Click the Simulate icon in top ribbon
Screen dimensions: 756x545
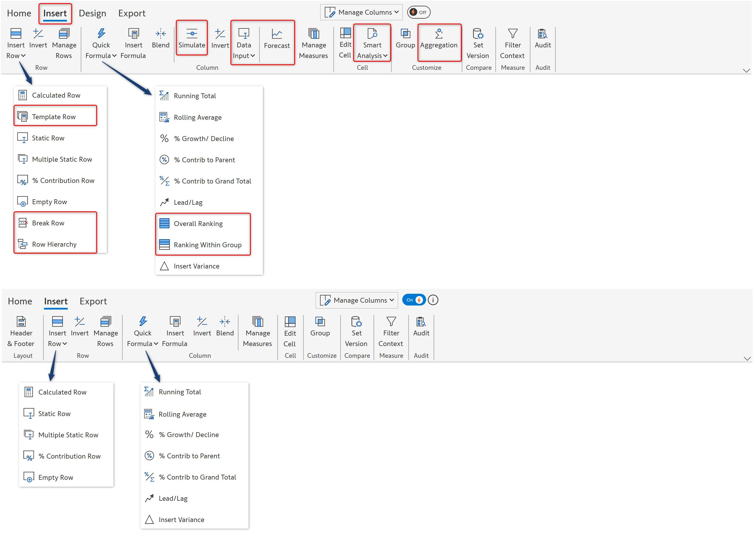point(192,34)
